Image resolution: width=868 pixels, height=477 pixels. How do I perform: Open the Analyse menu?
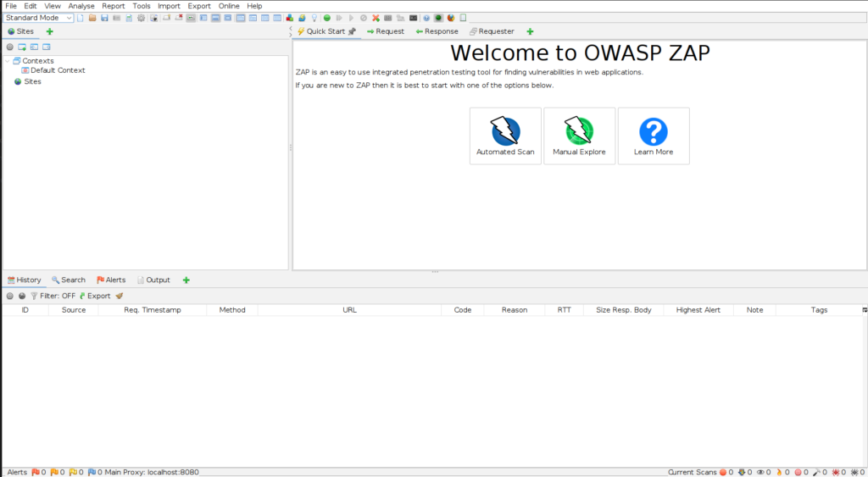81,6
